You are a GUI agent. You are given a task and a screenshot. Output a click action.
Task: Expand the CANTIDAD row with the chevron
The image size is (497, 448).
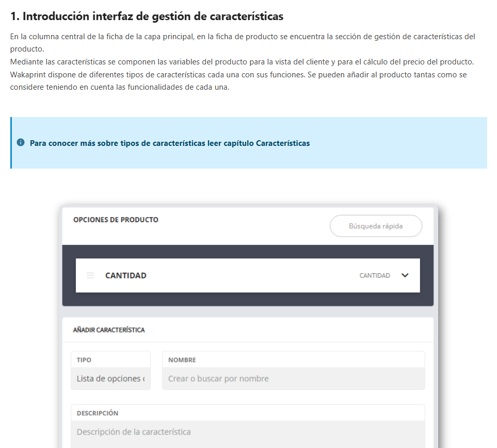tap(405, 275)
